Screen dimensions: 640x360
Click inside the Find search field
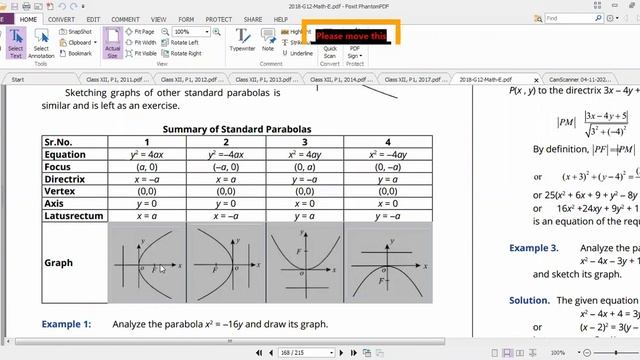pyautogui.click(x=569, y=18)
